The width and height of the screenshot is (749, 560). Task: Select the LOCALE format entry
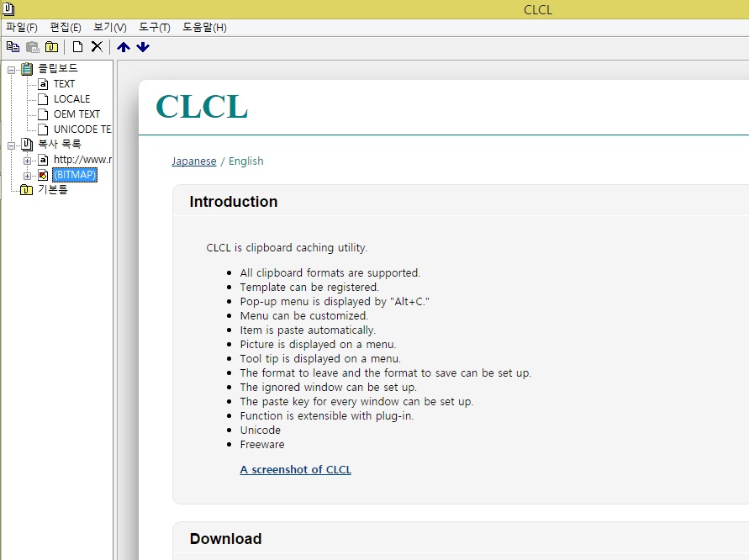(71, 99)
